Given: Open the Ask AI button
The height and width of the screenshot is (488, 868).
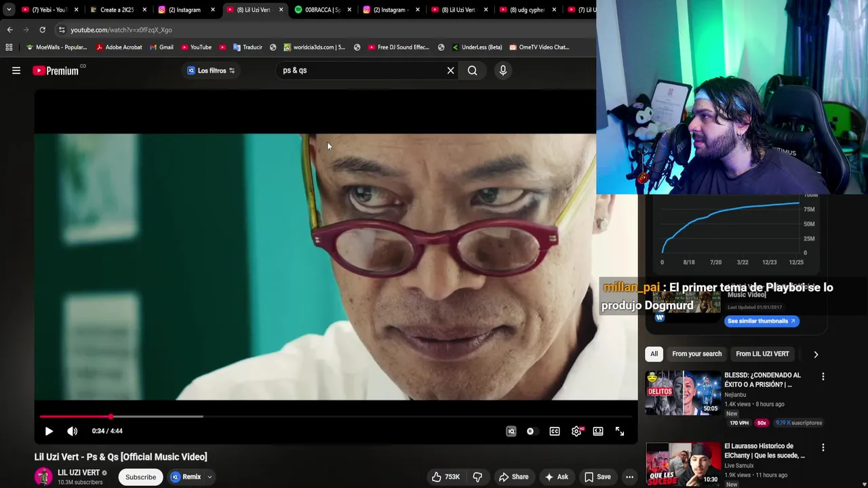Looking at the screenshot, I should point(557,477).
